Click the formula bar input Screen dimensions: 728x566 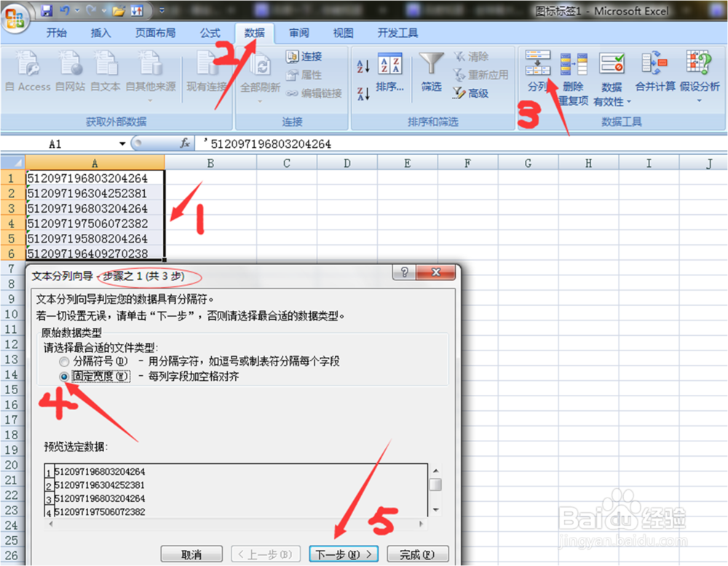pos(459,144)
